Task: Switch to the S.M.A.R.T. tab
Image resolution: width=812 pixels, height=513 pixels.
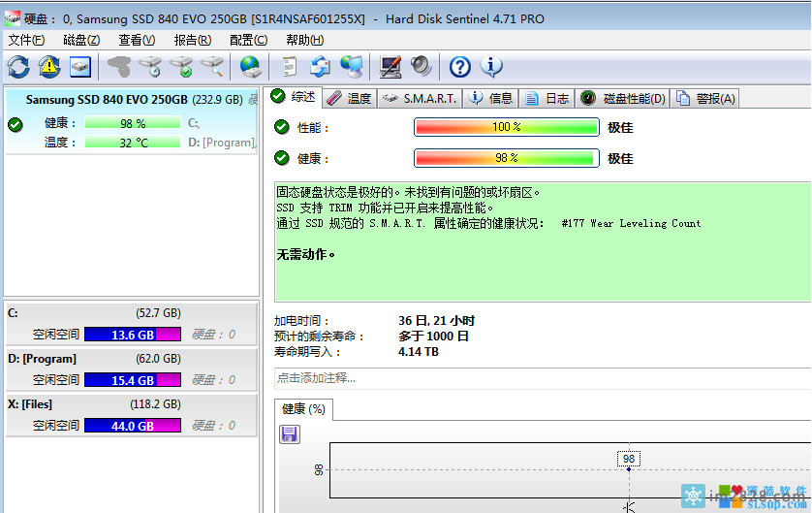Action: (x=419, y=99)
